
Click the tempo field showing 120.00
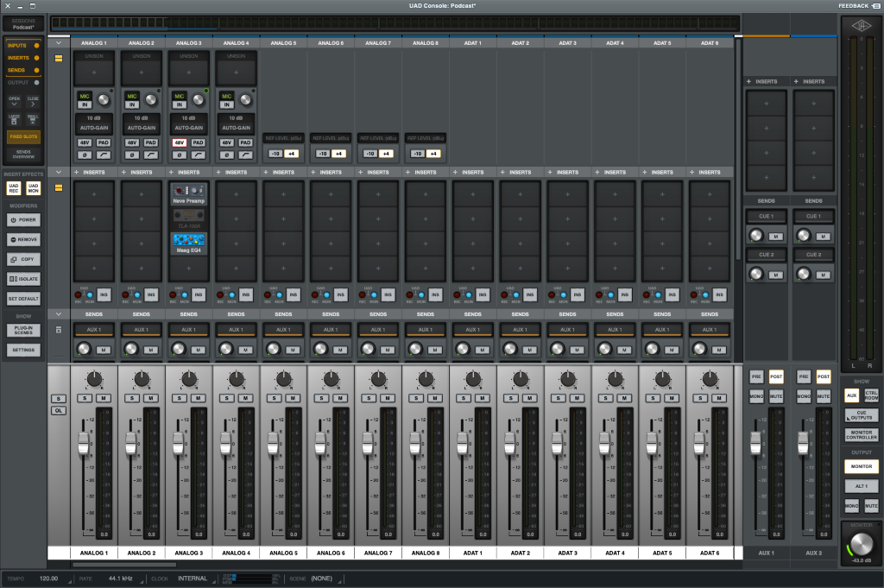(x=48, y=579)
